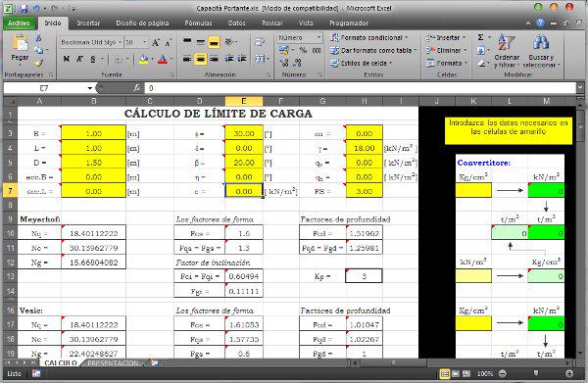Toggle bottom vertical alignment

[x=214, y=42]
